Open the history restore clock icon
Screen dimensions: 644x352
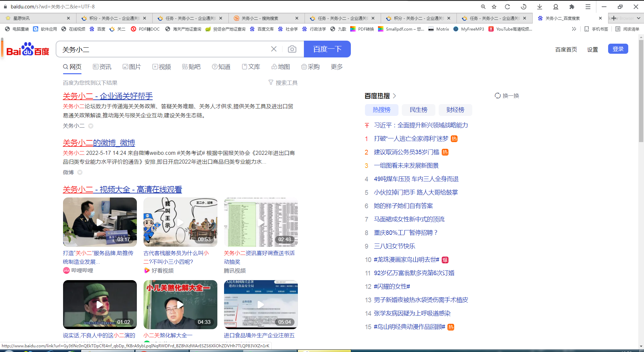coord(524,7)
